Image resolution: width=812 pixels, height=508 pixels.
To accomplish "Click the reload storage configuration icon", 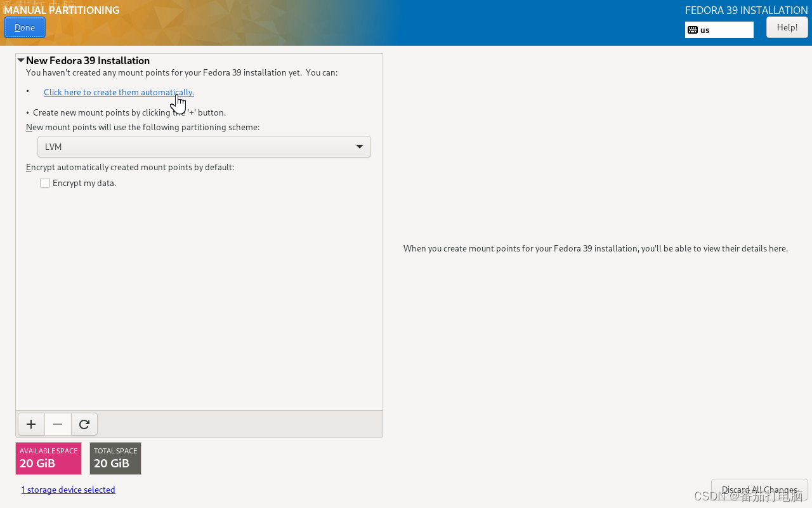I will click(84, 424).
